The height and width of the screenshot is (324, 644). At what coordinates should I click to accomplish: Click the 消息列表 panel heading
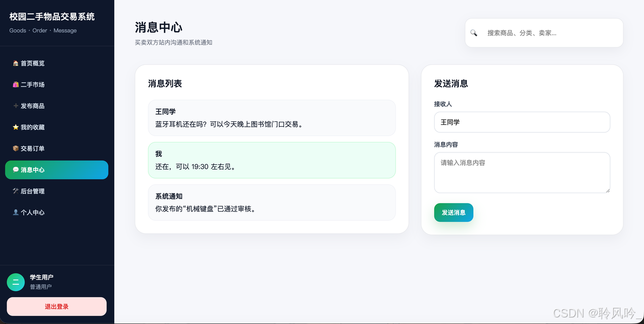point(165,84)
